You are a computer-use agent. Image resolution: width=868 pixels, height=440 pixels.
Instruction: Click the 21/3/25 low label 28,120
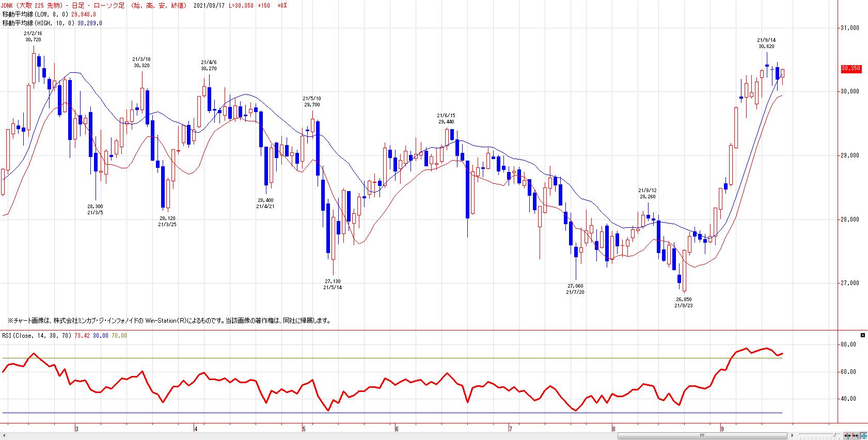168,218
